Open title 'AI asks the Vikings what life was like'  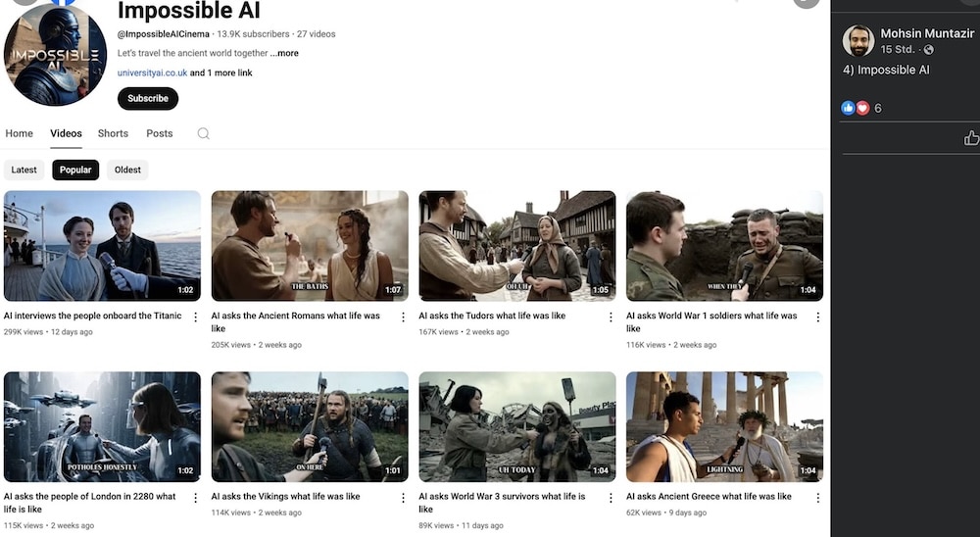click(285, 497)
